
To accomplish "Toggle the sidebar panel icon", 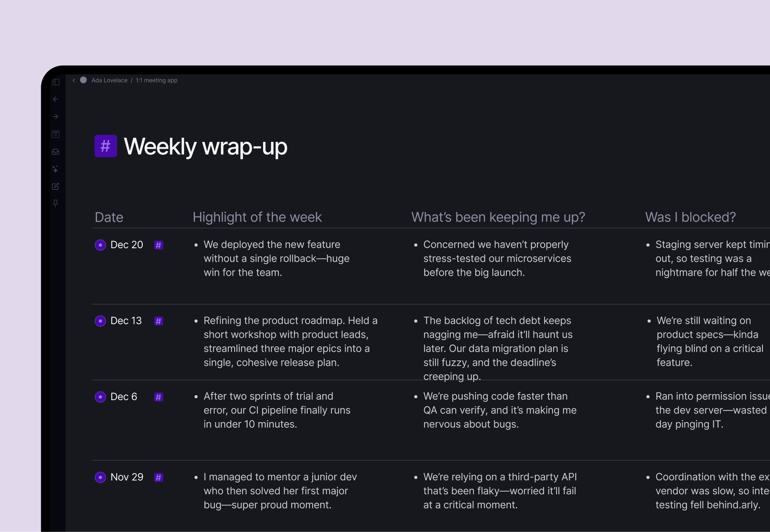I will click(x=56, y=82).
